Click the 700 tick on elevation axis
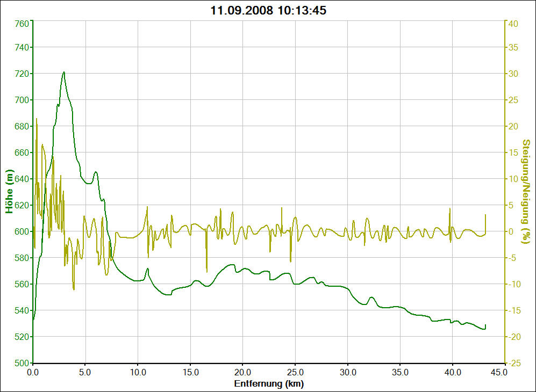 [22, 100]
